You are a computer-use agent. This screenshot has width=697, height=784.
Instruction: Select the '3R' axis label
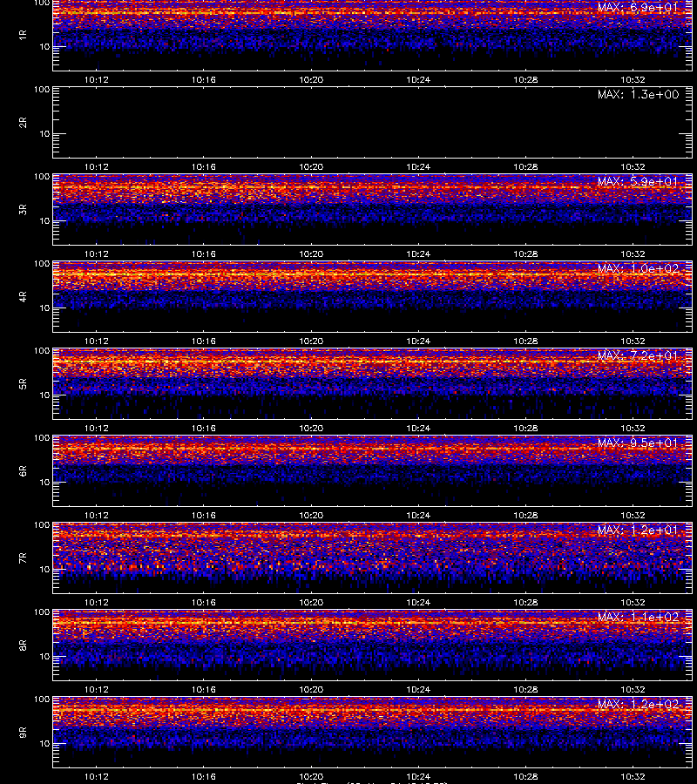(23, 209)
